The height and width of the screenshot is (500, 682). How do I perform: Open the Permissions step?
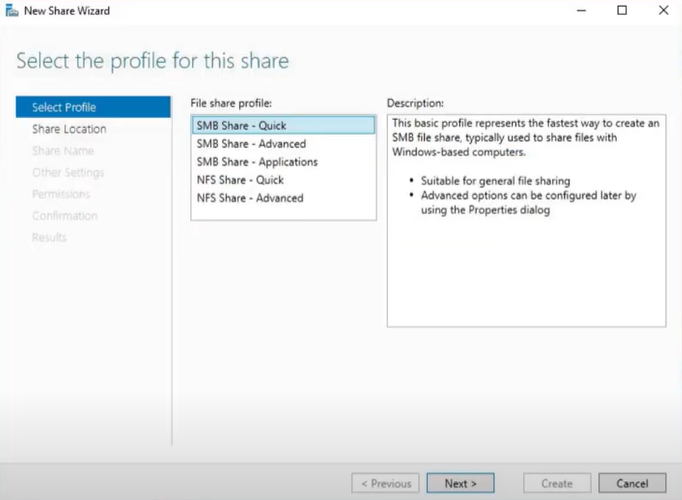(61, 194)
